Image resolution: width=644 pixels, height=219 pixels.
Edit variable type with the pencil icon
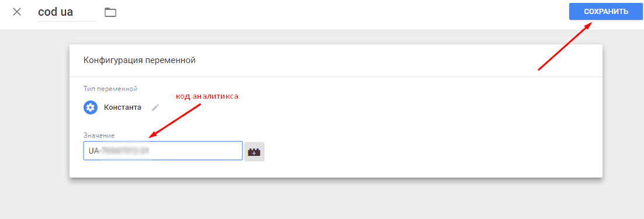pos(155,107)
